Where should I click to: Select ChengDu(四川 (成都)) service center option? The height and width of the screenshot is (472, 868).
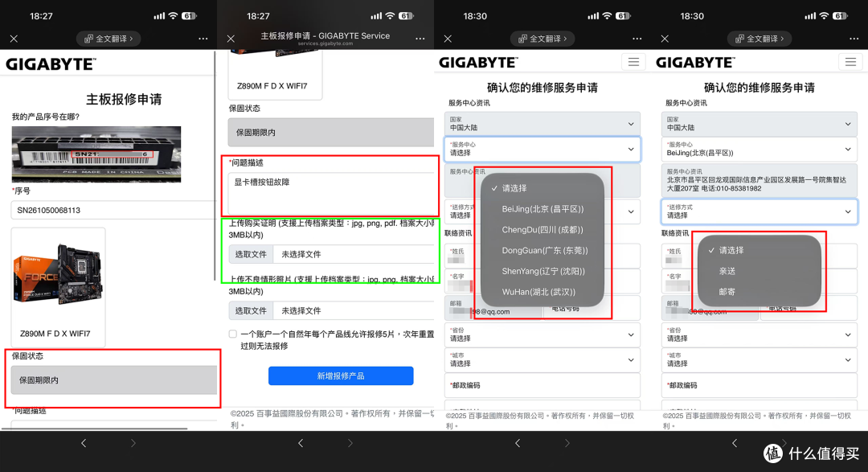(542, 229)
